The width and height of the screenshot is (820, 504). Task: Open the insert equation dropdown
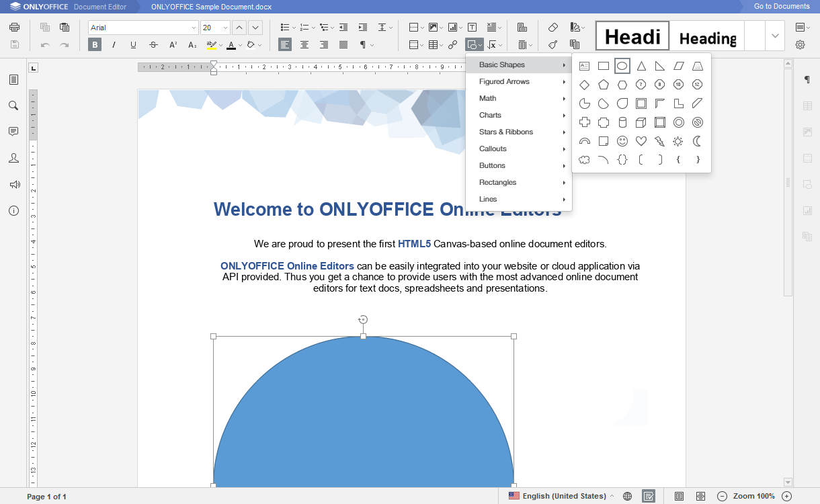tap(495, 45)
